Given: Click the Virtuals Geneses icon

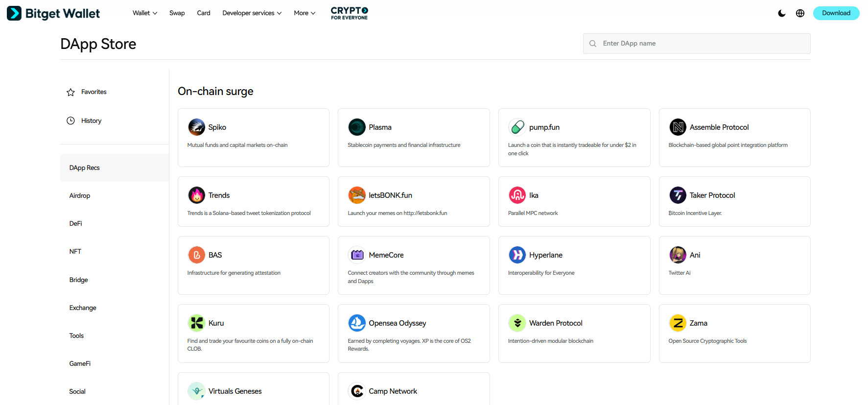Looking at the screenshot, I should pyautogui.click(x=196, y=391).
